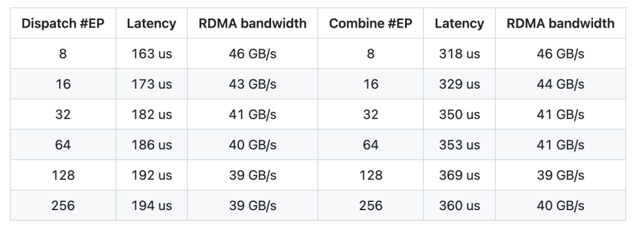Select the 194 us latency cell
644x229 pixels.
[x=152, y=206]
